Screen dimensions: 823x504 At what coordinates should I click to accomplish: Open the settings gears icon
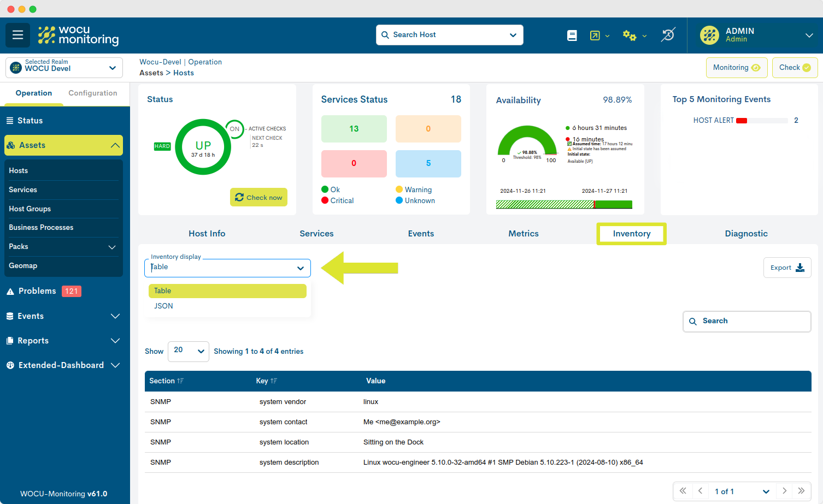click(x=630, y=35)
